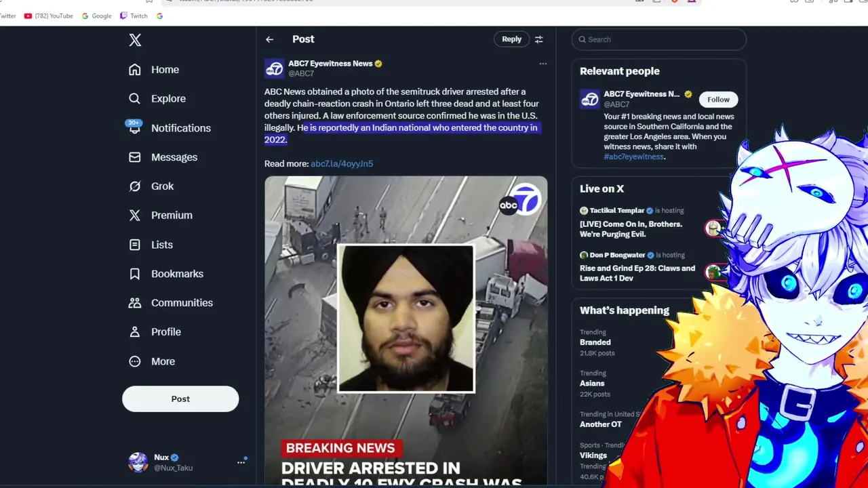Screen dimensions: 868x488
Task: Click the @ABC7 handle under post author
Action: (301, 73)
